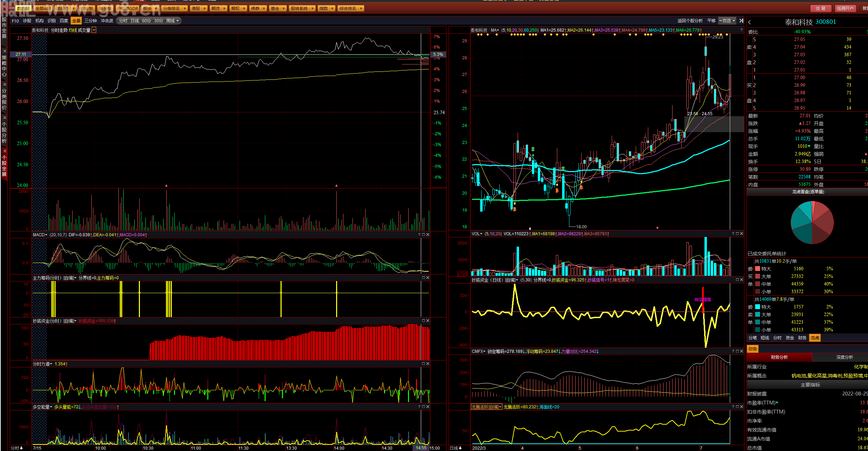Close the 个股分析 sidebar tab
868x451 pixels.
[5, 118]
